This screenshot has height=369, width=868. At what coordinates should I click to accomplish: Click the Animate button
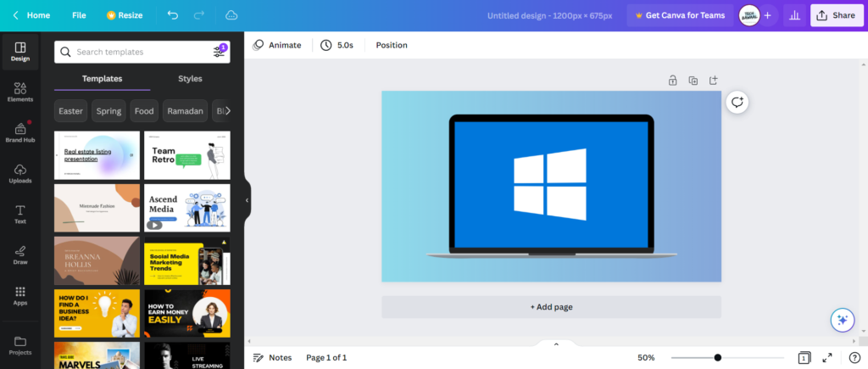click(x=277, y=46)
